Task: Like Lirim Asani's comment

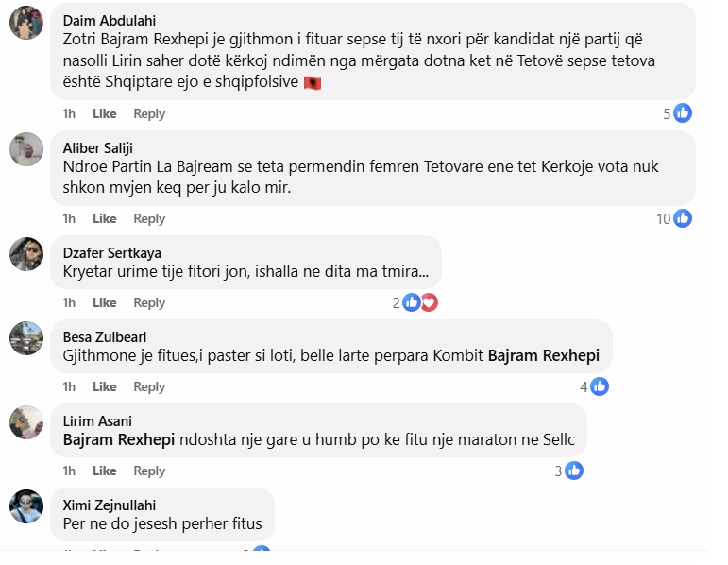Action: click(x=105, y=471)
